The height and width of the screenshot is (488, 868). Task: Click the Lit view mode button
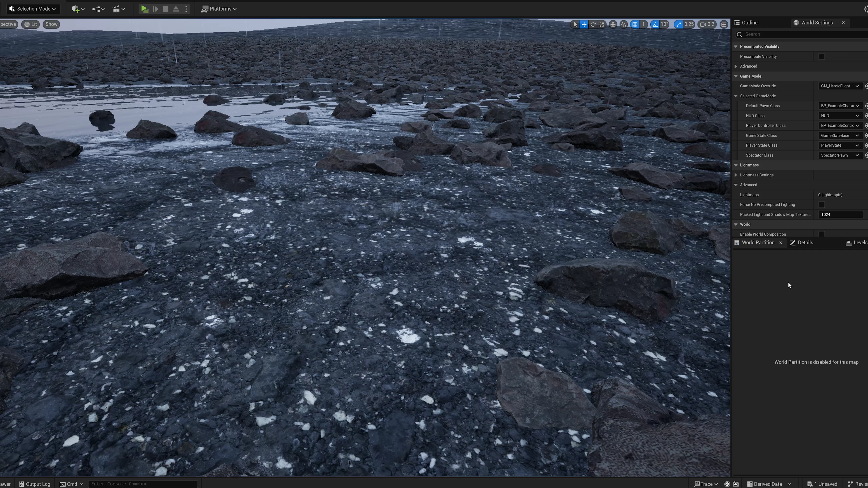click(x=31, y=24)
